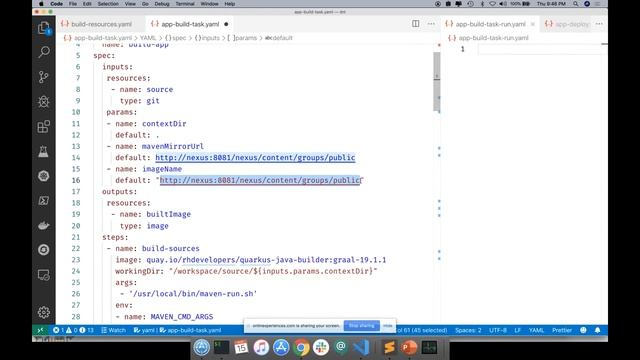The width and height of the screenshot is (640, 360).
Task: Open the File menu
Action: 73,4
